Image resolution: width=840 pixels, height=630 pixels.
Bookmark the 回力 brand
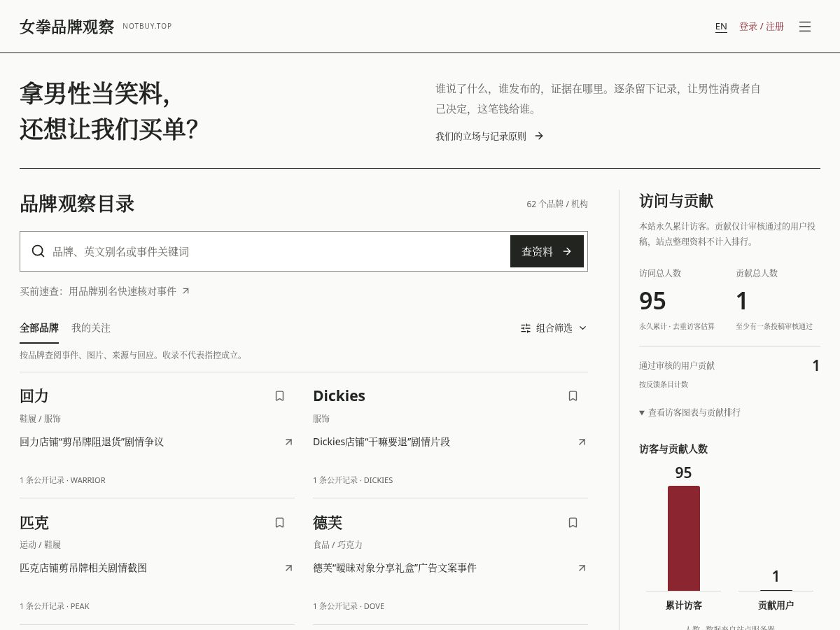pos(279,396)
